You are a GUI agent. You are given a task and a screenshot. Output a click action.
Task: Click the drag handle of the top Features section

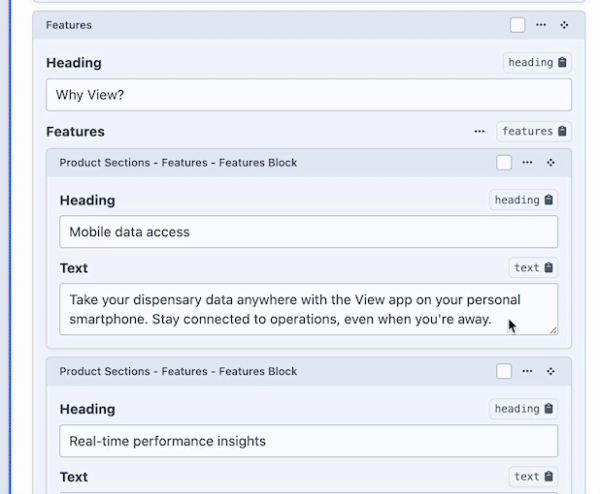pos(564,25)
